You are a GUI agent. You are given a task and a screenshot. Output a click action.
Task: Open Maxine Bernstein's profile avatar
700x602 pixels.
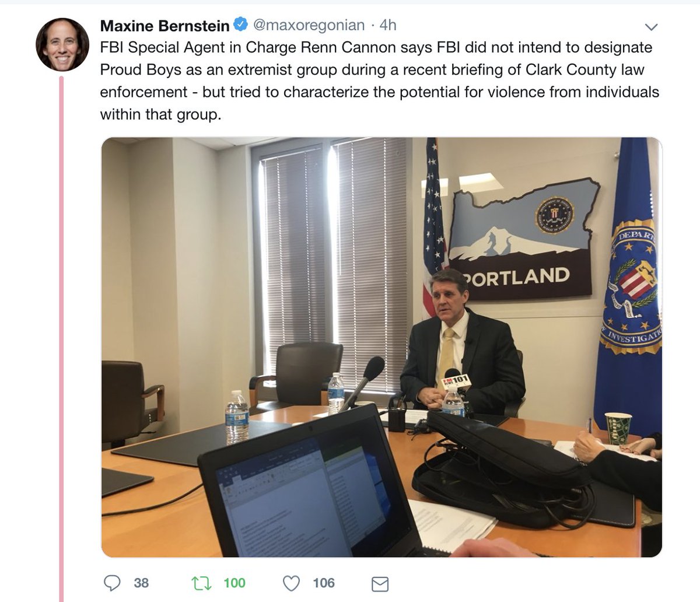pyautogui.click(x=62, y=44)
